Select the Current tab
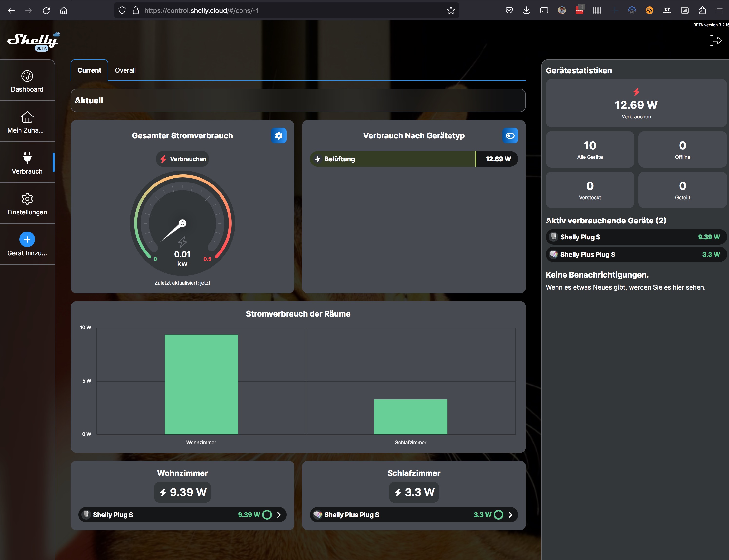This screenshot has width=729, height=560. coord(89,70)
